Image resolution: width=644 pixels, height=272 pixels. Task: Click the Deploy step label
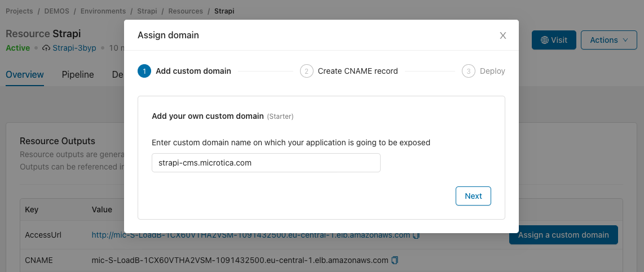coord(492,71)
